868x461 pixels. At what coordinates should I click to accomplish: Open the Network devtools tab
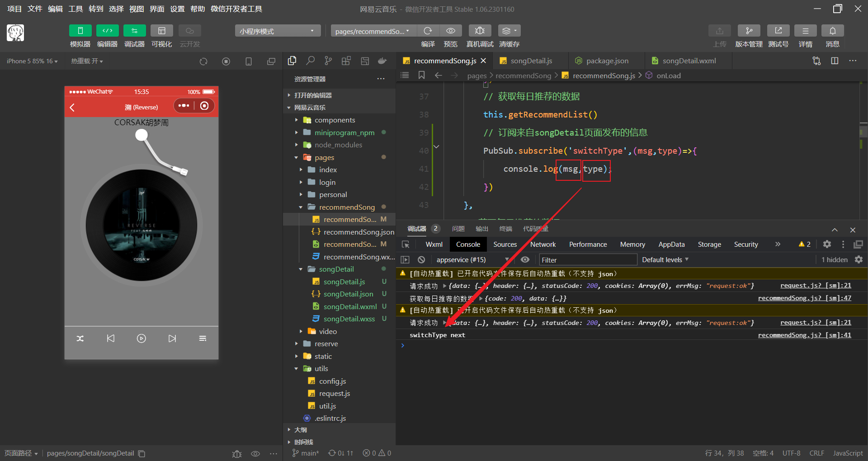tap(543, 244)
